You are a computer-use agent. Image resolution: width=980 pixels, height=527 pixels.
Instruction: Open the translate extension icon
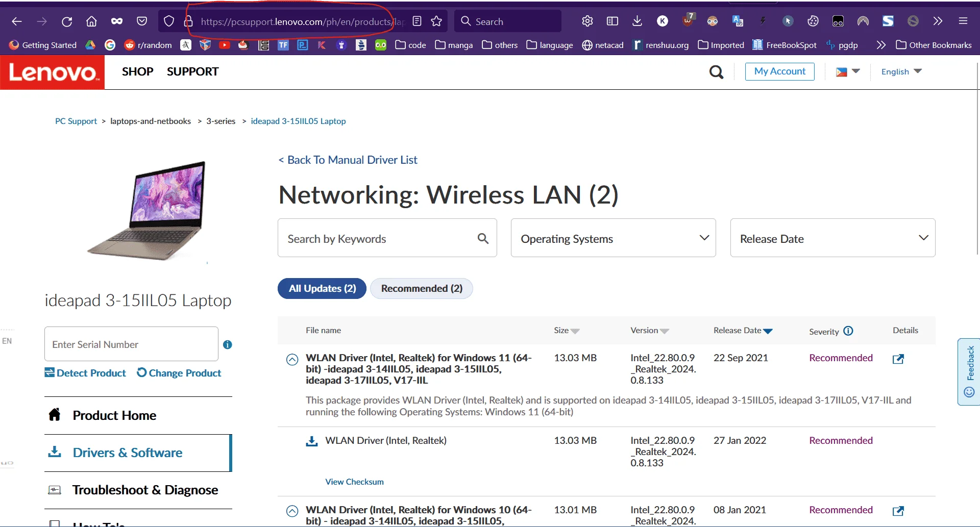point(738,21)
